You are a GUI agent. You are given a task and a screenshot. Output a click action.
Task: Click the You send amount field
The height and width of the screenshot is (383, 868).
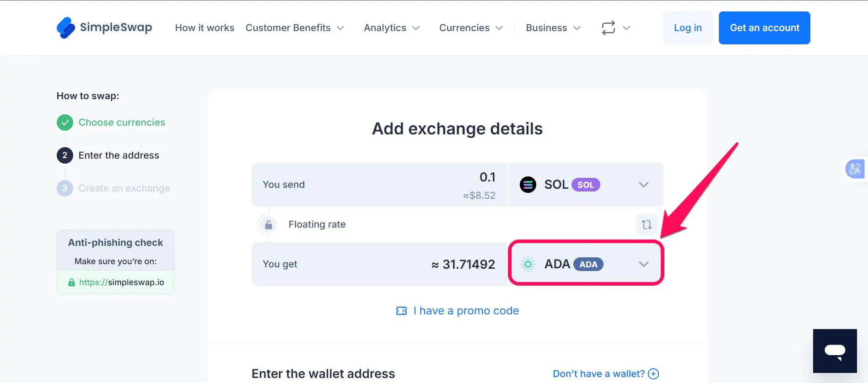click(x=458, y=177)
